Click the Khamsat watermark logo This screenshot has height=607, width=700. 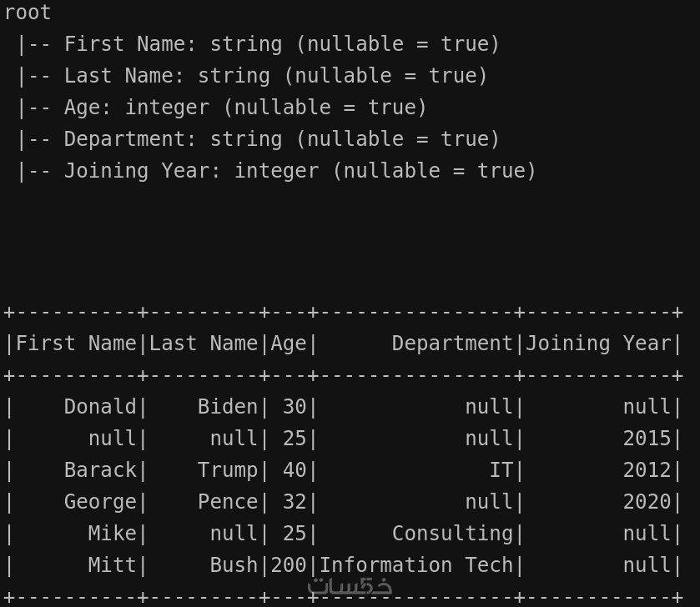350,585
